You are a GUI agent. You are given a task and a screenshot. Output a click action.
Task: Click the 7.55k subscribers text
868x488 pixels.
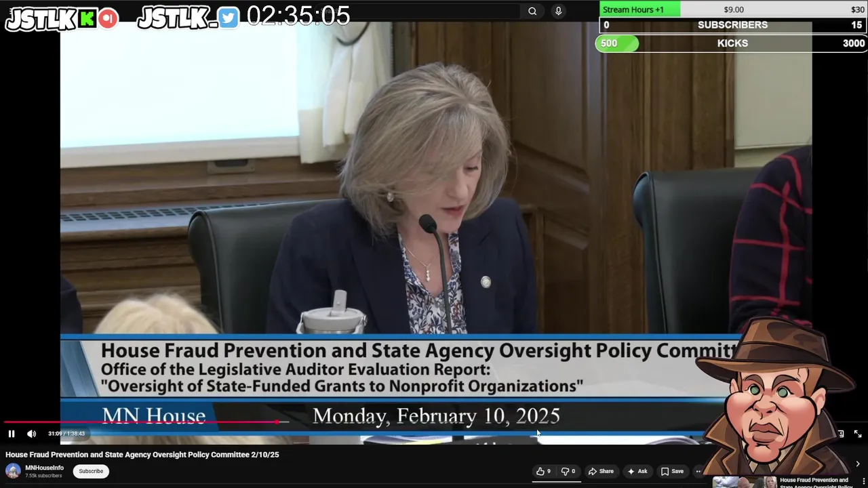pos(43,476)
